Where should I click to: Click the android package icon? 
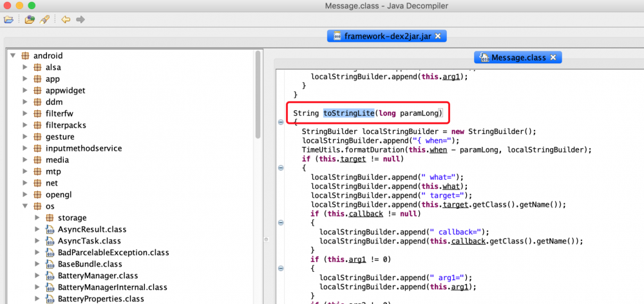pos(25,56)
